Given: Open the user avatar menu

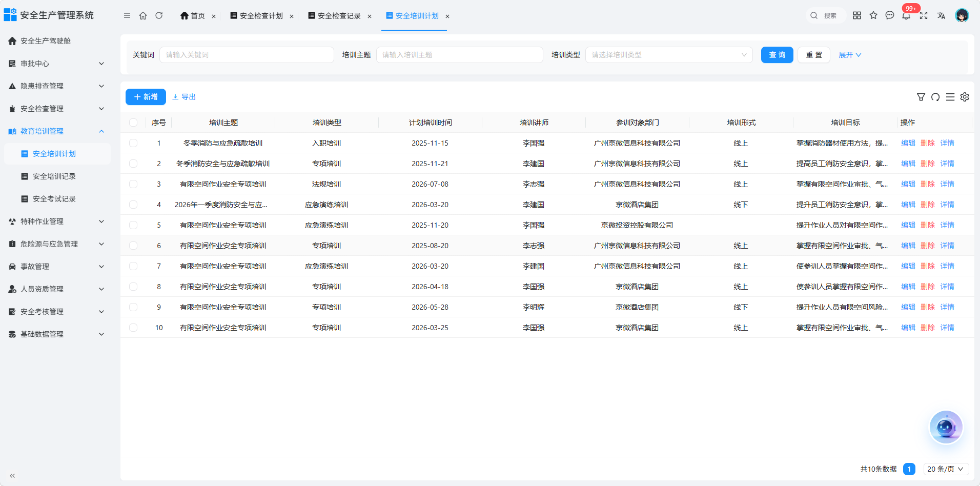Looking at the screenshot, I should coord(962,15).
